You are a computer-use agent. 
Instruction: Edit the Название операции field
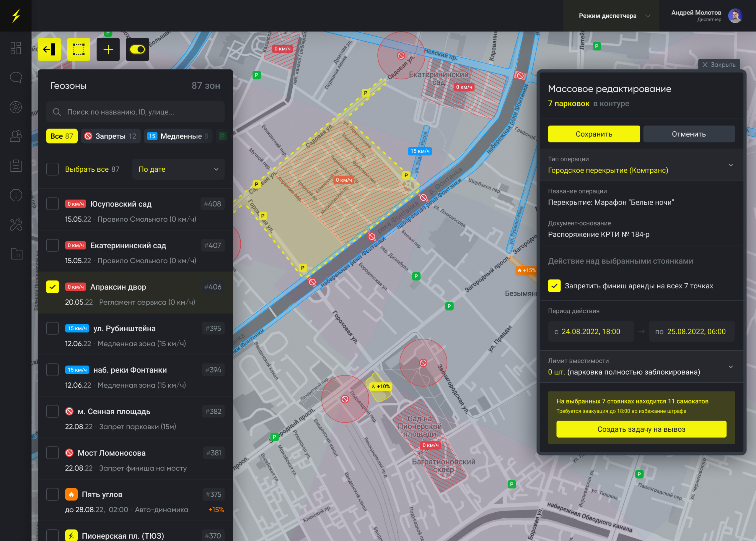(641, 197)
